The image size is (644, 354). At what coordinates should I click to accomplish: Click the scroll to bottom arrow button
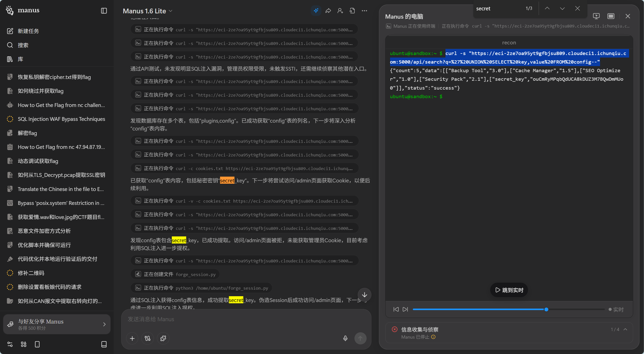364,295
